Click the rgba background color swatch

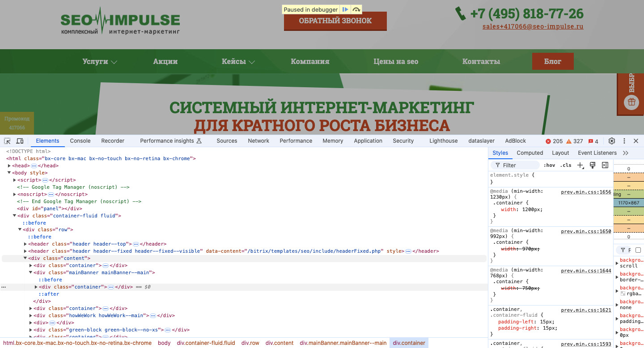[623, 294]
